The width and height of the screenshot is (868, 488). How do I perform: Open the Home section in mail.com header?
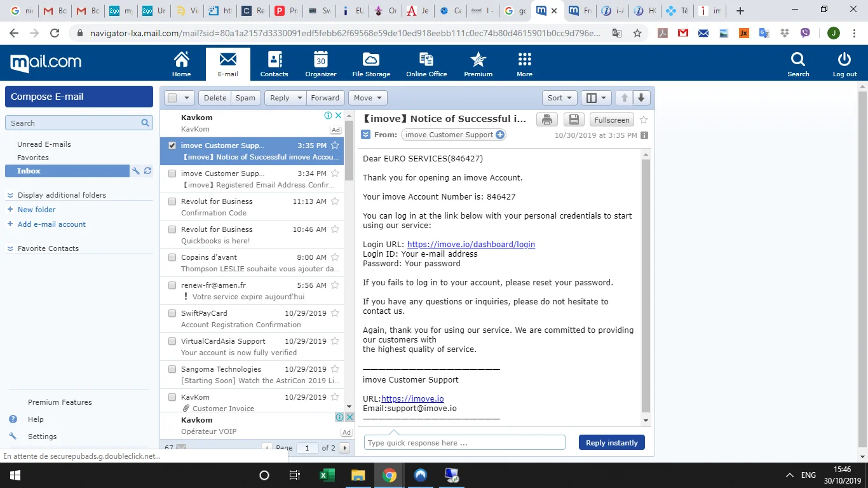pos(181,64)
